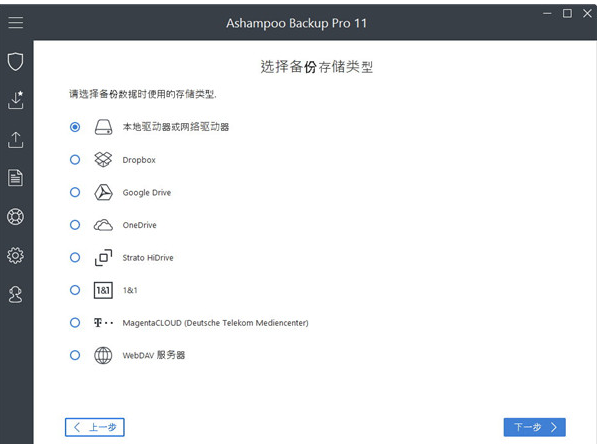Close the Ashampoo Backup Pro window
This screenshot has height=444, width=609.
tap(587, 14)
